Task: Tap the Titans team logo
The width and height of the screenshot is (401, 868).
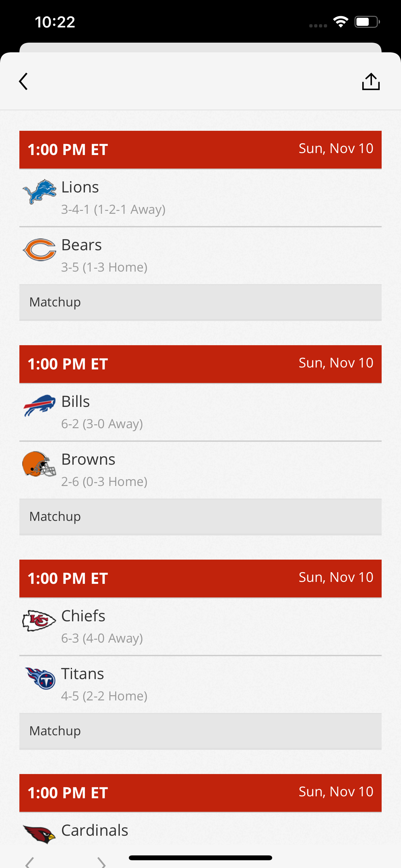Action: click(40, 678)
